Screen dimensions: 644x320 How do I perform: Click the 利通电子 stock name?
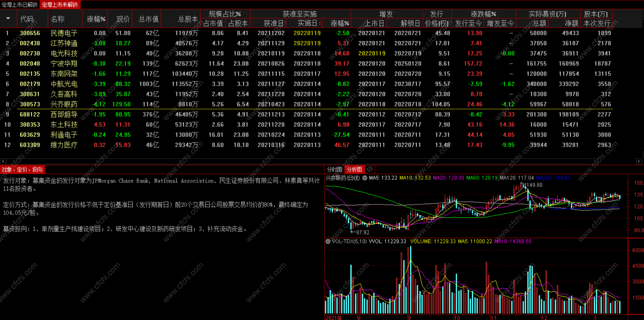point(64,135)
